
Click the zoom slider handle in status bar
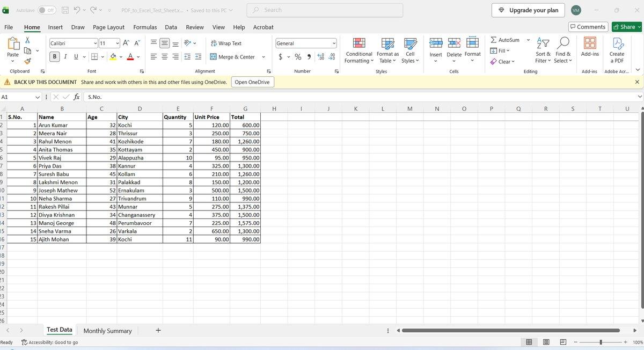pos(601,342)
